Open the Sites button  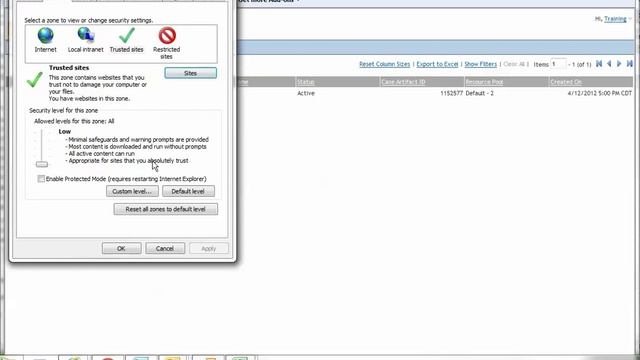coord(191,73)
